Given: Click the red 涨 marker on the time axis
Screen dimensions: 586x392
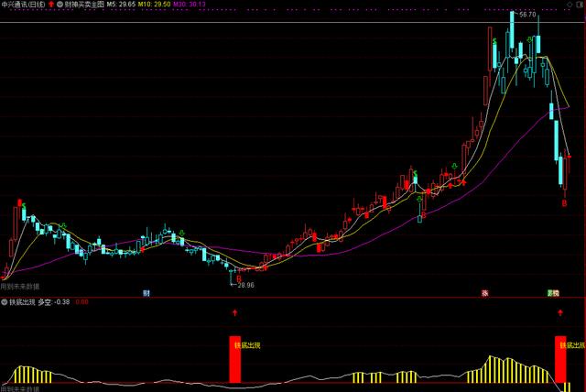Looking at the screenshot, I should pos(484,293).
